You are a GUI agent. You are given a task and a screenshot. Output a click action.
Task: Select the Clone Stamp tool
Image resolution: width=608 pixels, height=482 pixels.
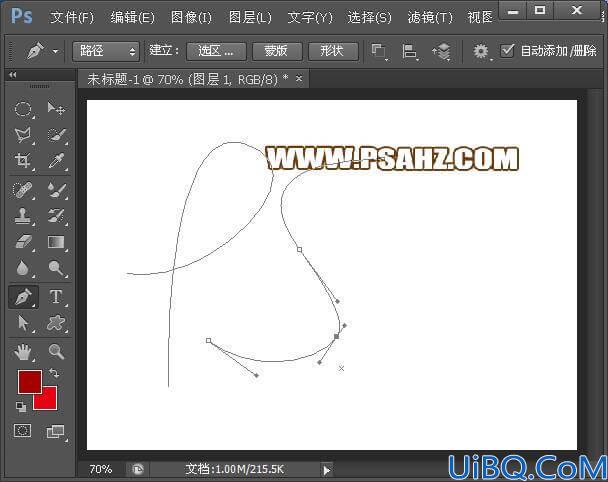pos(22,216)
